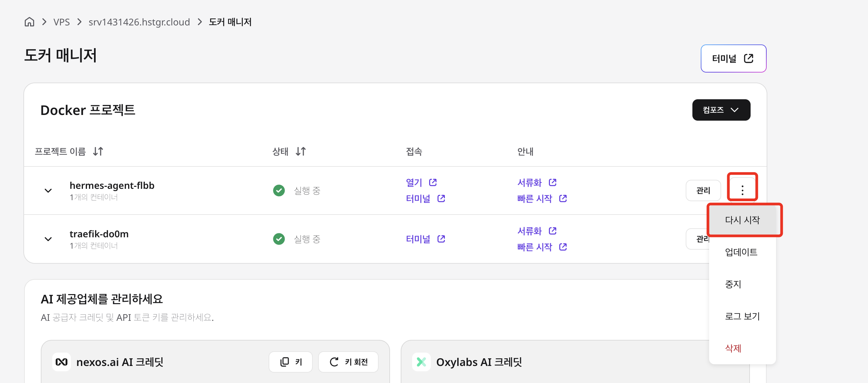Click the Oxylabs logo icon

421,362
